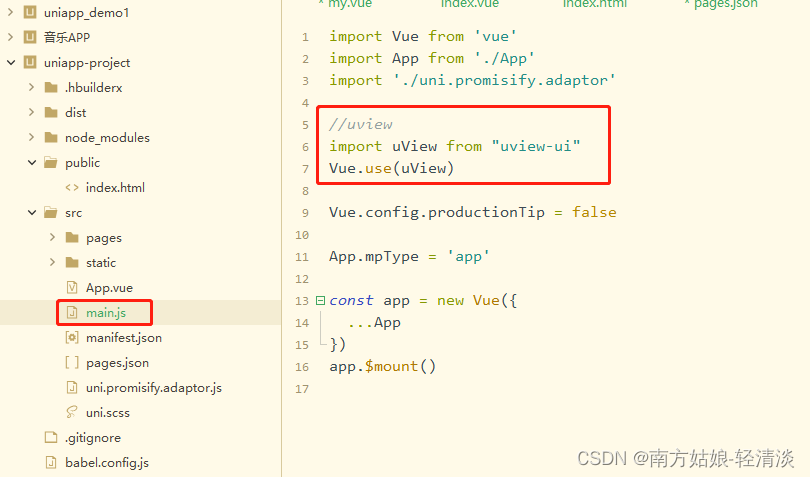Image resolution: width=810 pixels, height=477 pixels.
Task: Click the 音乐APP project icon
Action: [x=30, y=37]
